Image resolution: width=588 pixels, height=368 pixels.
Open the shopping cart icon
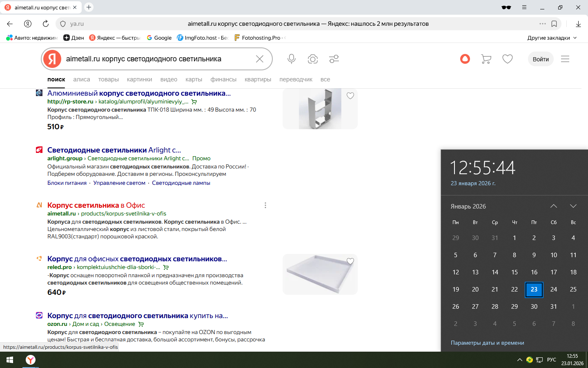coord(486,59)
